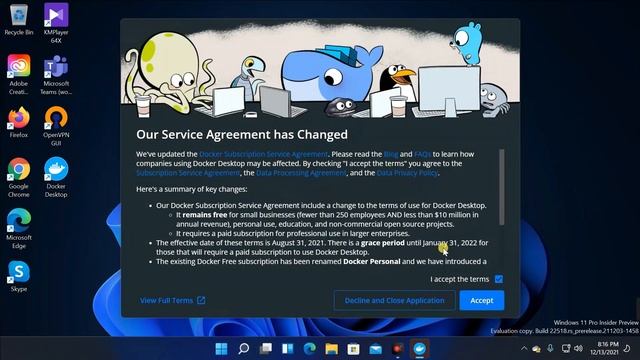Select the Google Chrome desktop icon
Screen dimensions: 640x360
tap(19, 178)
